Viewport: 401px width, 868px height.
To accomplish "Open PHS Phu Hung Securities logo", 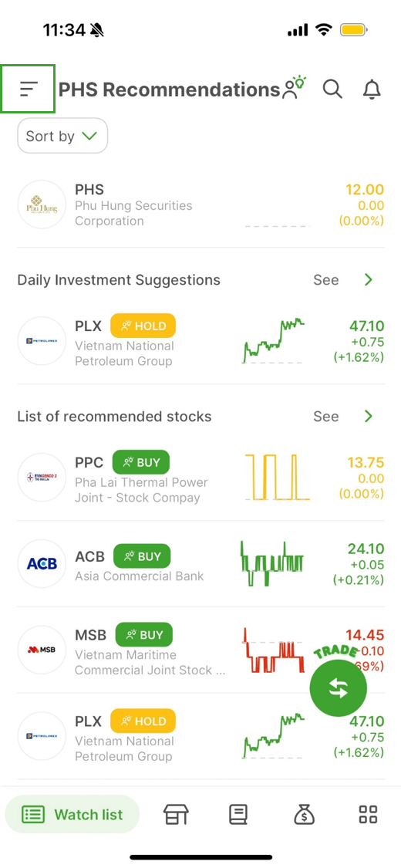I will (x=42, y=204).
